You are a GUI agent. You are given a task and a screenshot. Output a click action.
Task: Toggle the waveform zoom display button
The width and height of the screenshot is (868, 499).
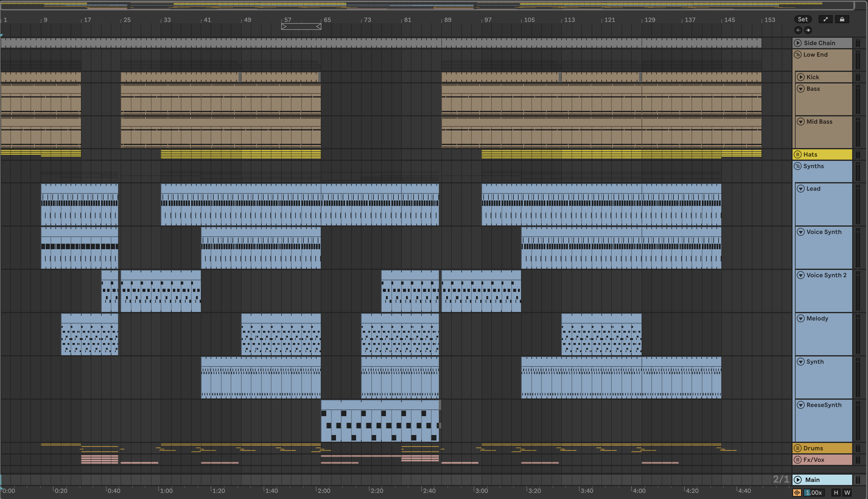(x=797, y=493)
